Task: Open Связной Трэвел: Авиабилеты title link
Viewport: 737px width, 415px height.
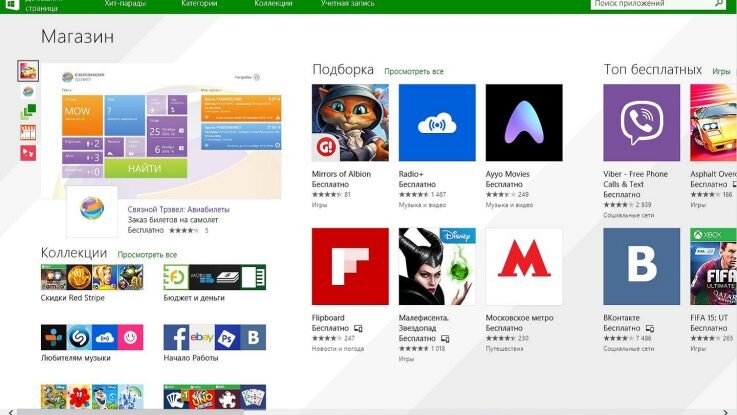Action: coord(178,210)
